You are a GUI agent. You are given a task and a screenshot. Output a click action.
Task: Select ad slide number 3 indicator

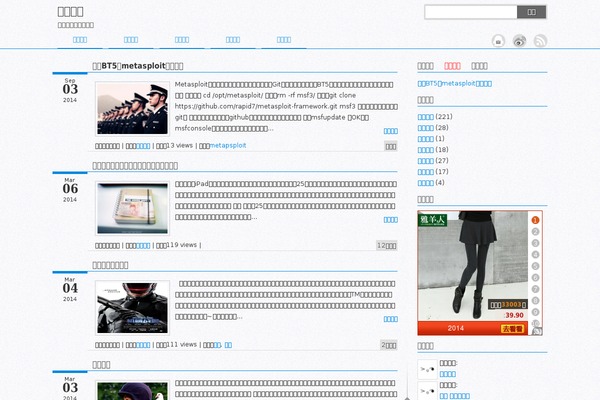click(x=535, y=243)
